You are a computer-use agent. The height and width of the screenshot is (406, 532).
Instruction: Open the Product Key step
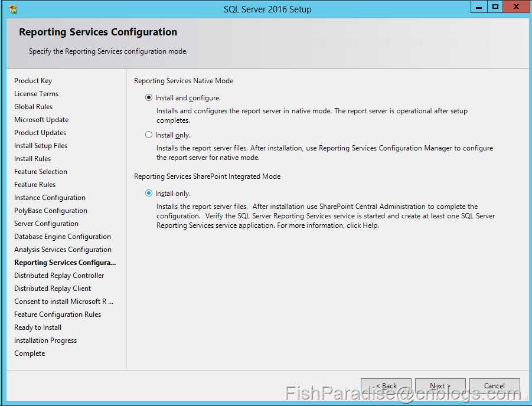pos(33,81)
